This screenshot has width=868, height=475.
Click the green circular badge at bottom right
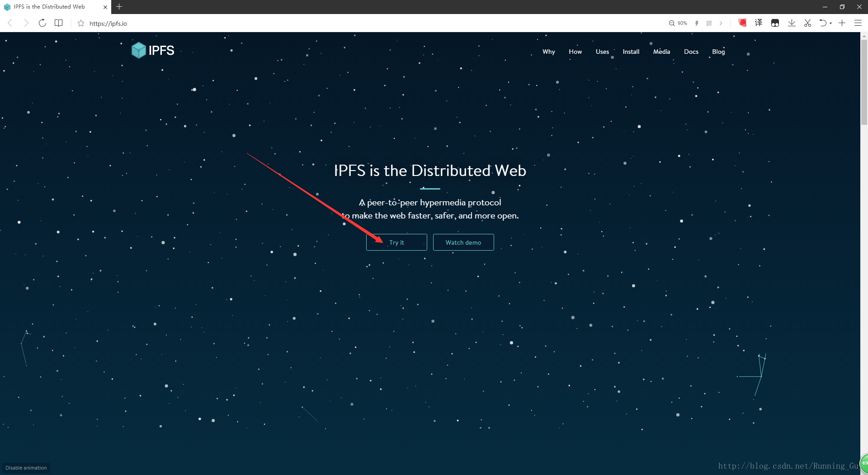point(864,463)
